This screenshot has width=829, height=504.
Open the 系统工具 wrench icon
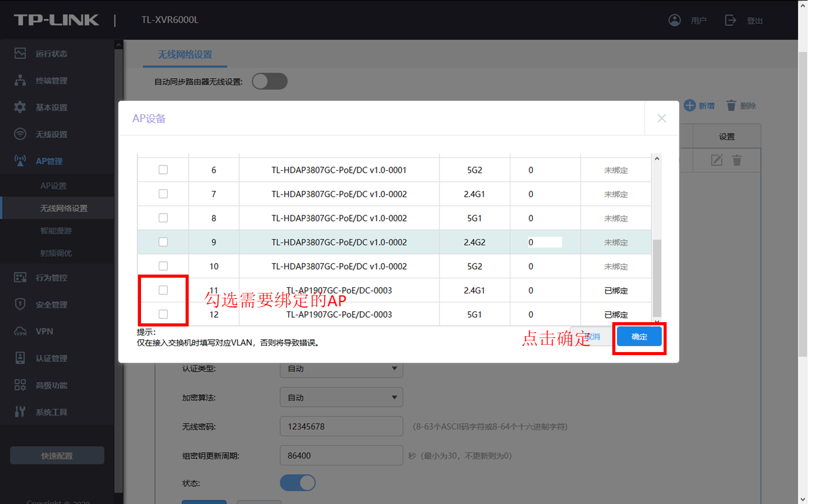click(x=20, y=412)
